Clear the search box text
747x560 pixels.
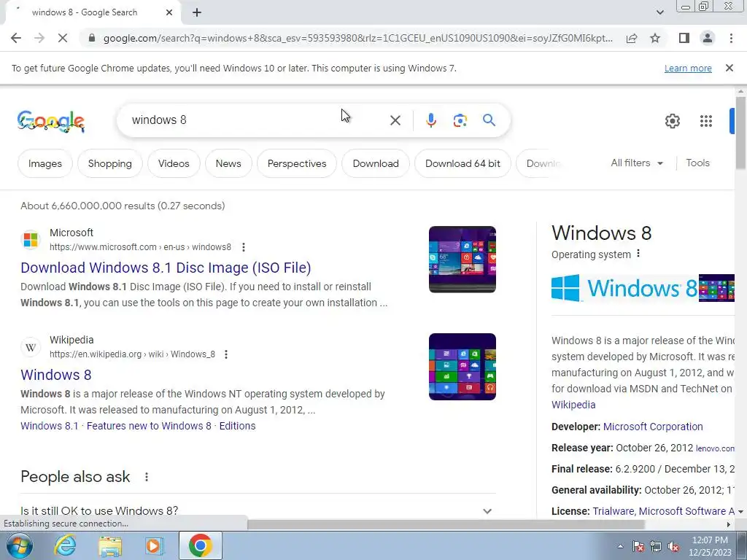395,120
